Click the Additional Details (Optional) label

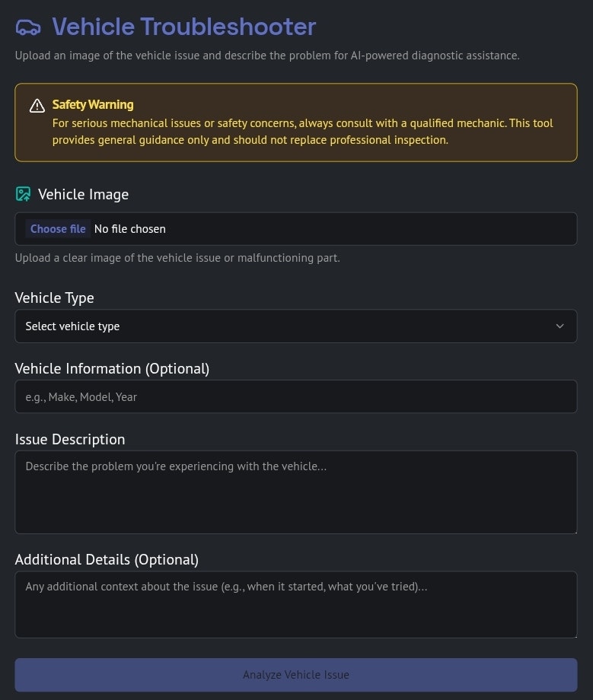(107, 560)
